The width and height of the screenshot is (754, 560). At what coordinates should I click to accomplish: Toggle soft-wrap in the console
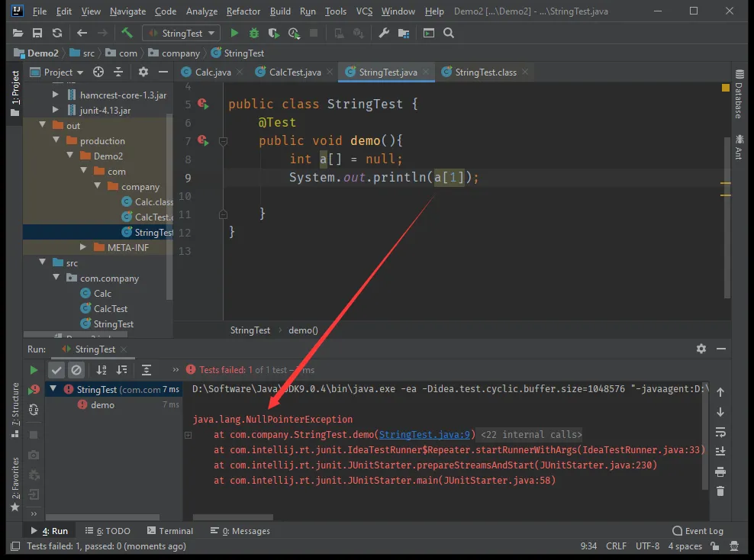[720, 432]
